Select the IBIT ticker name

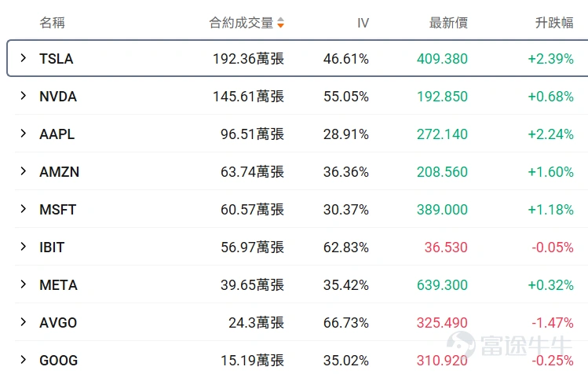point(52,247)
